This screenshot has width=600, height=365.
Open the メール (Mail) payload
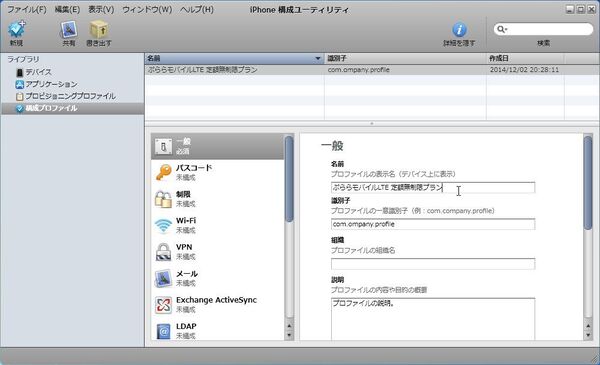coord(217,278)
